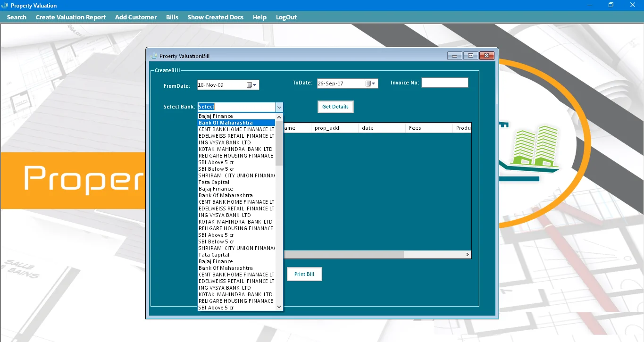Click the Invoice No text field
The image size is (644, 342).
[x=445, y=83]
